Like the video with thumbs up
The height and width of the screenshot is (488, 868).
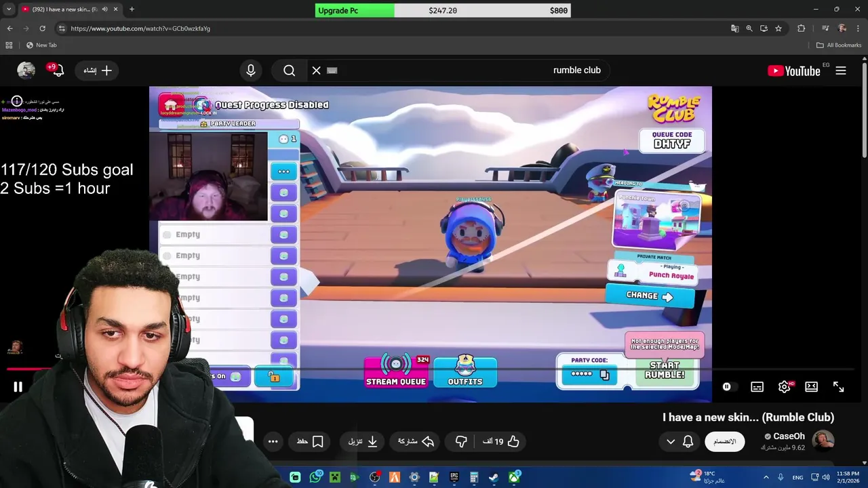click(x=501, y=441)
